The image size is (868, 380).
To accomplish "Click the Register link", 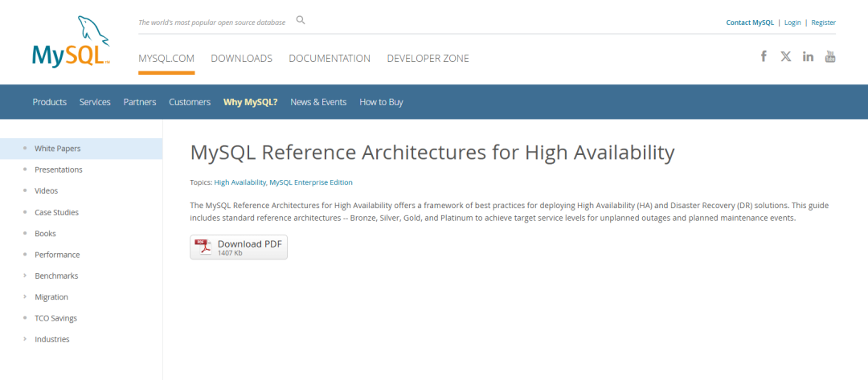I will click(x=824, y=22).
